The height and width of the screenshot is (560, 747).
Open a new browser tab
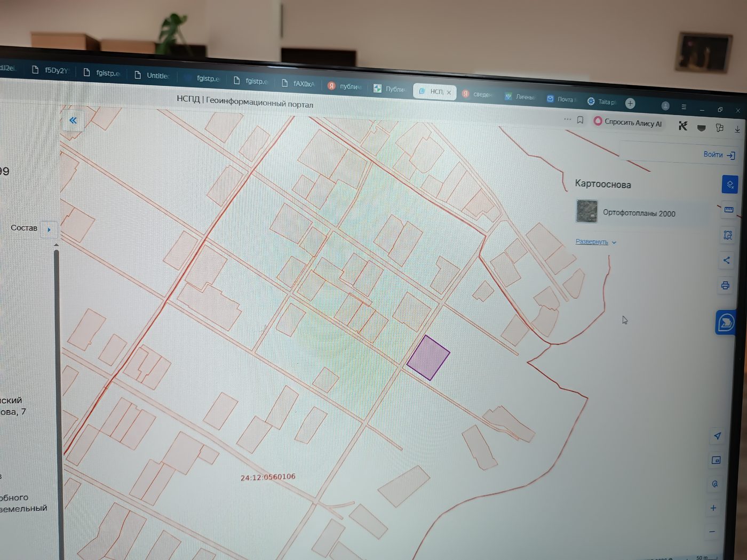pos(630,103)
